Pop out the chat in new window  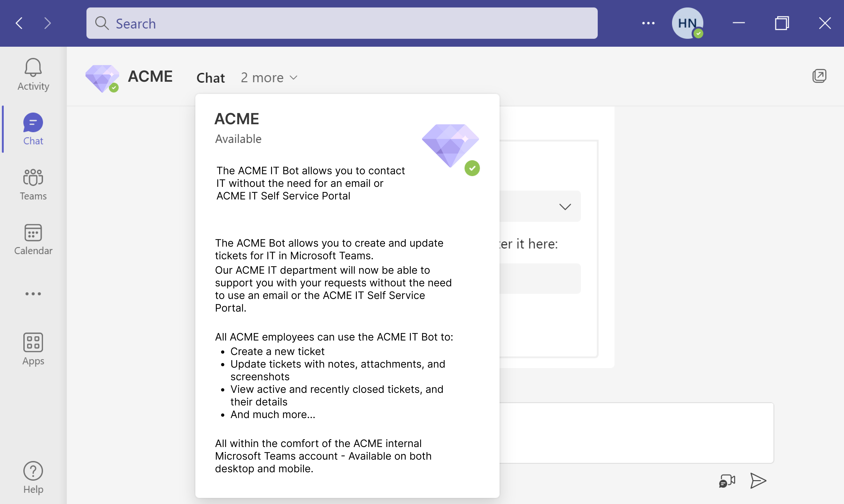click(x=819, y=76)
